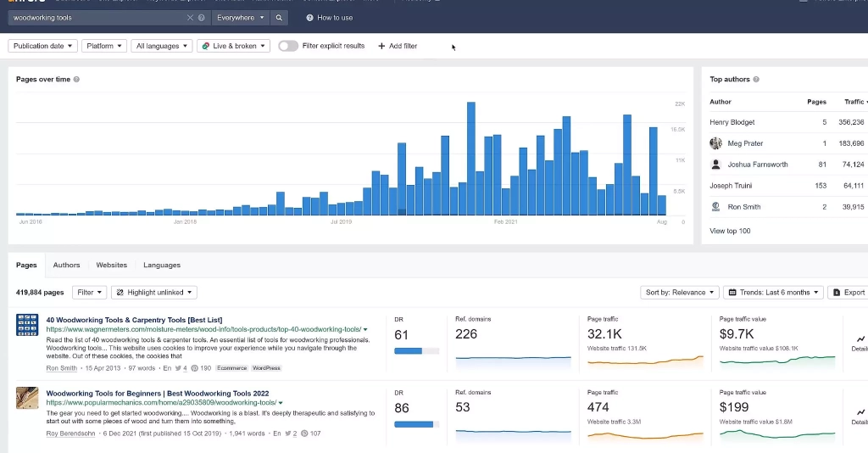Select the Pages tab

tap(26, 266)
